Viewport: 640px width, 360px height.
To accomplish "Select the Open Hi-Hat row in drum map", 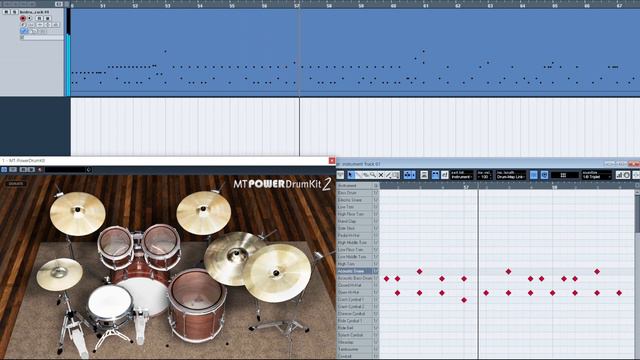I will (355, 292).
